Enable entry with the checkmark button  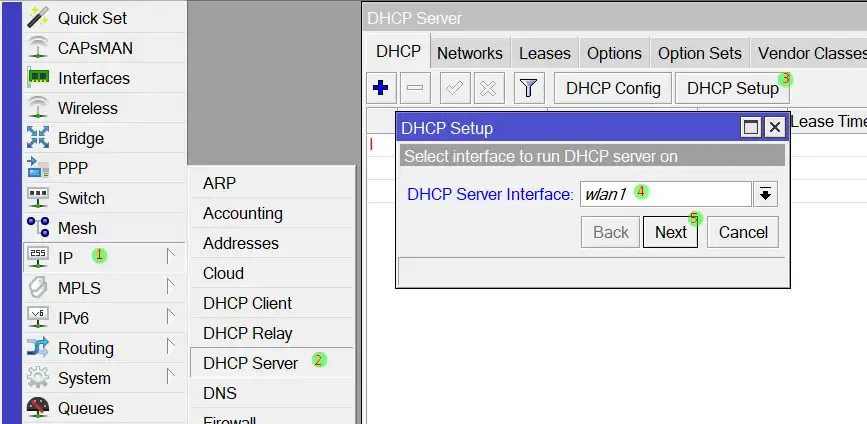(x=454, y=88)
